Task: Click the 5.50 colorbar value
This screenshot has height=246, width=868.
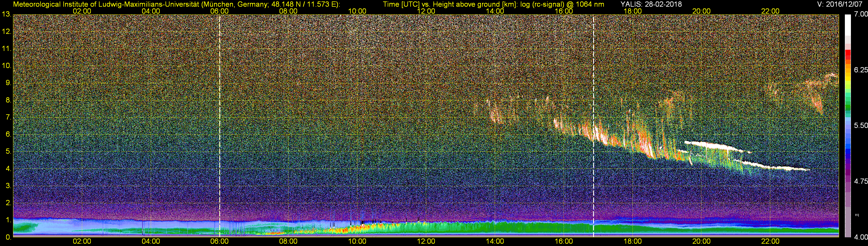Action: tap(861, 125)
